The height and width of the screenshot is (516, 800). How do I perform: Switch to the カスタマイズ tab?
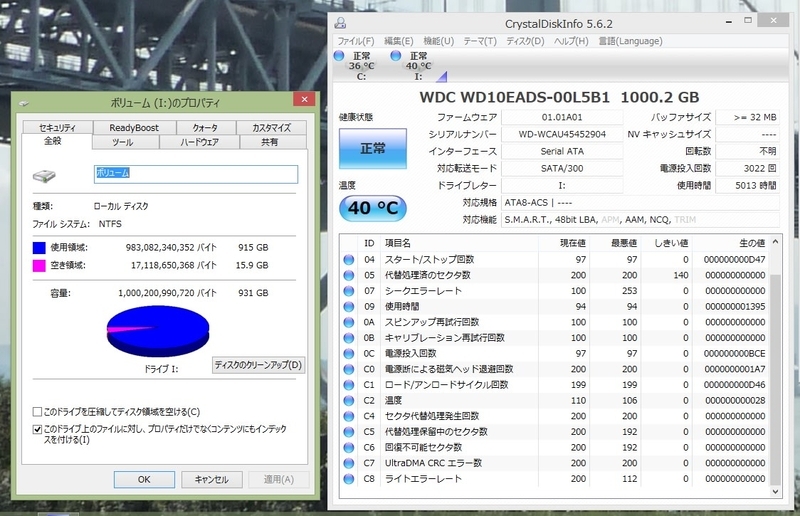pyautogui.click(x=271, y=128)
